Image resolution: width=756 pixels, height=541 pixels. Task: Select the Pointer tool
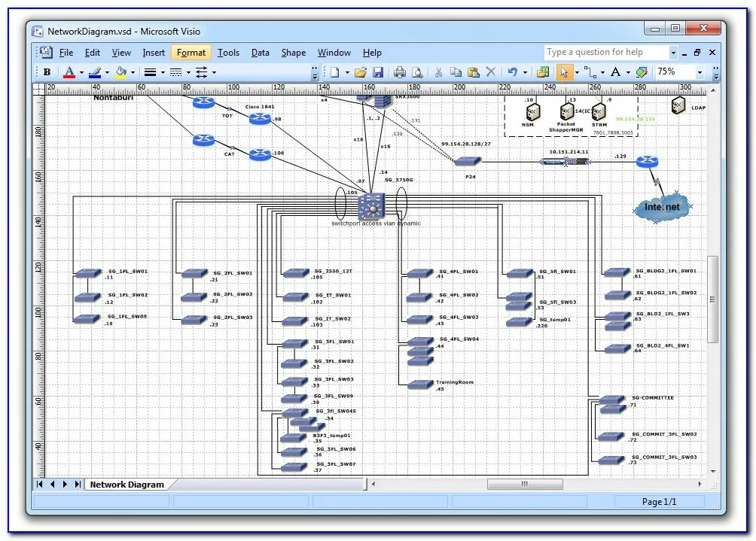pyautogui.click(x=564, y=72)
